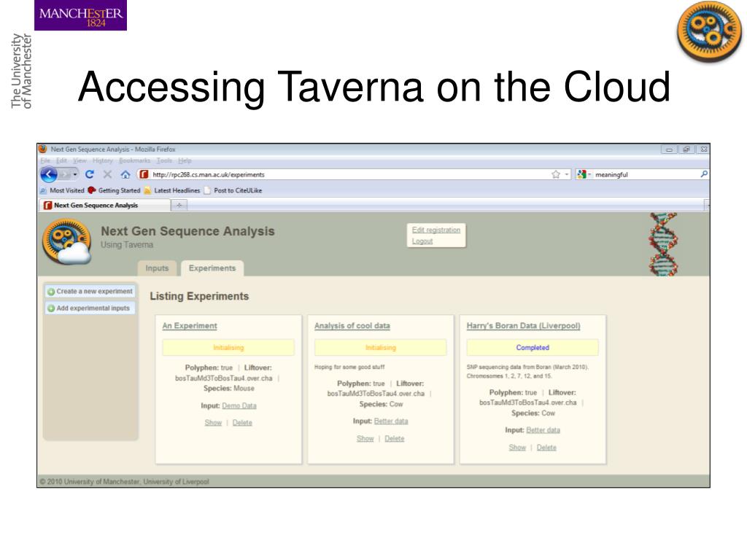Open the Getting Started bookmark
Screen dimensions: 747x560
pos(115,190)
